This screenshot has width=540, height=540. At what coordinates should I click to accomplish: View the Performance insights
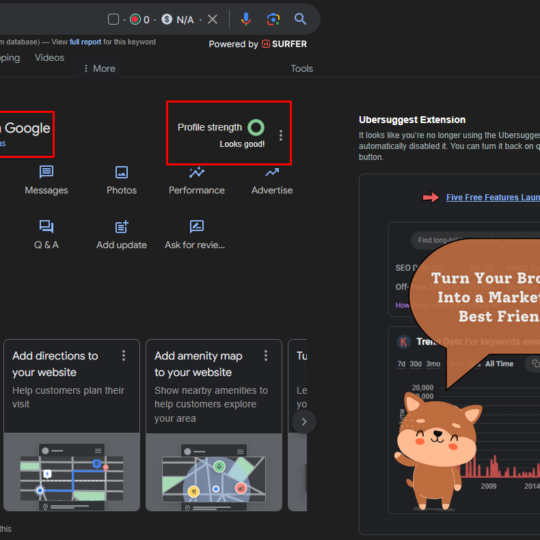tap(196, 180)
